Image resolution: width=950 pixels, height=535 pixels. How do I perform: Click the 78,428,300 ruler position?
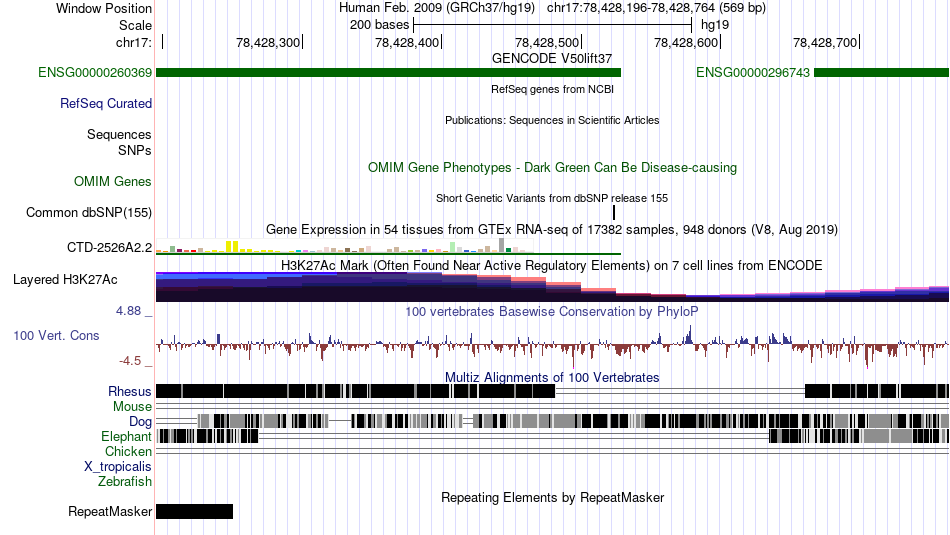268,42
